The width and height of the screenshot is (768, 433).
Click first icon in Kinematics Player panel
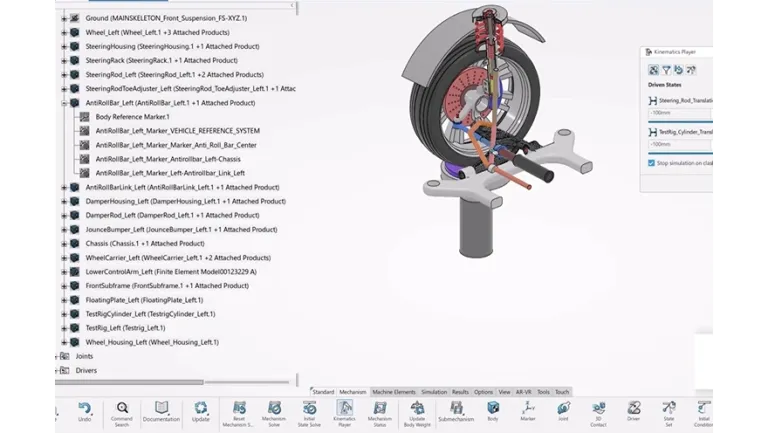click(653, 70)
